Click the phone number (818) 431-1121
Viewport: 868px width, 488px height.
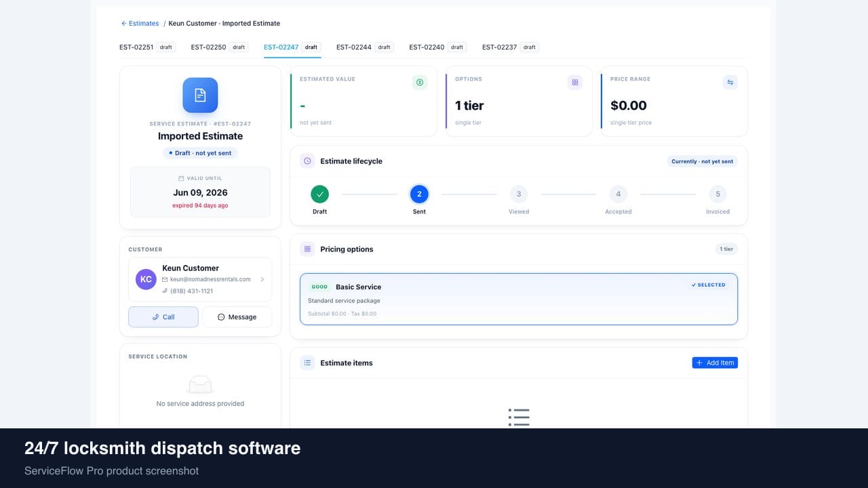pyautogui.click(x=192, y=291)
